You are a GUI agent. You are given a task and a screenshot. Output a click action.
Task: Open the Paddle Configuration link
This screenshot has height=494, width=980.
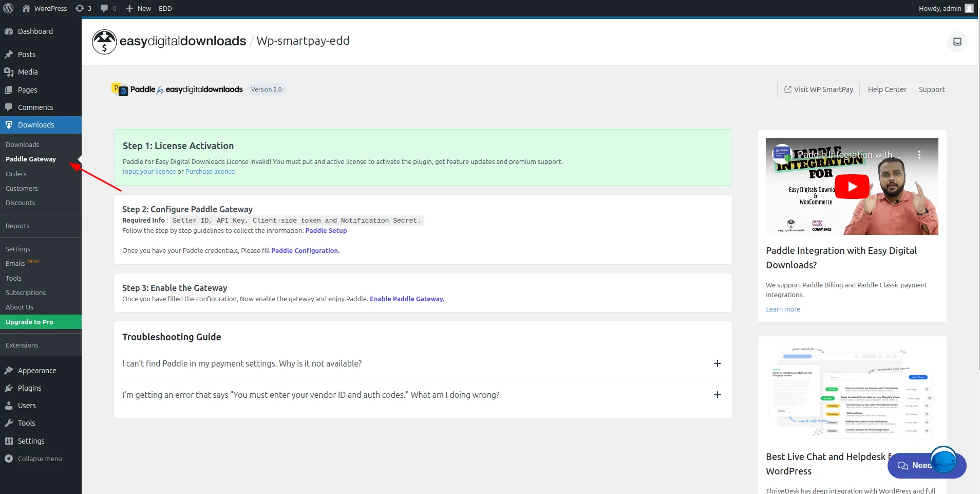tap(305, 251)
